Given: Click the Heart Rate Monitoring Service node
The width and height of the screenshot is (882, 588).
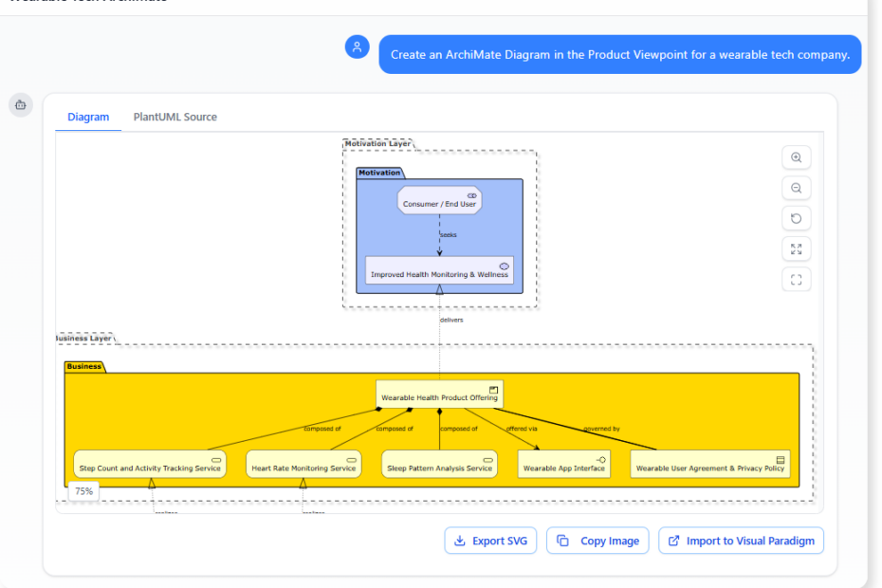Looking at the screenshot, I should 303,464.
